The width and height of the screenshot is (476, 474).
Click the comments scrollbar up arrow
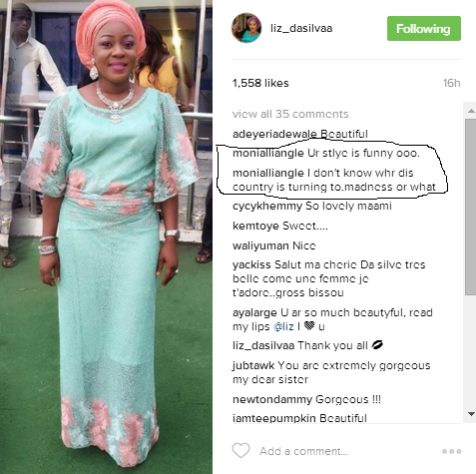(x=471, y=111)
